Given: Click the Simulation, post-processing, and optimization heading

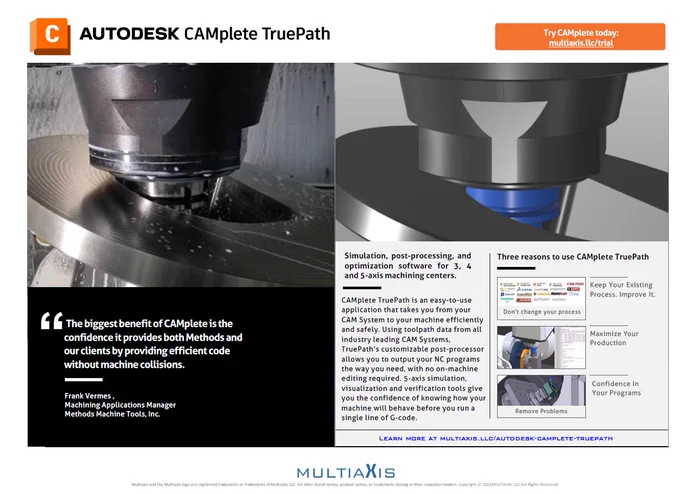Looking at the screenshot, I should (408, 265).
